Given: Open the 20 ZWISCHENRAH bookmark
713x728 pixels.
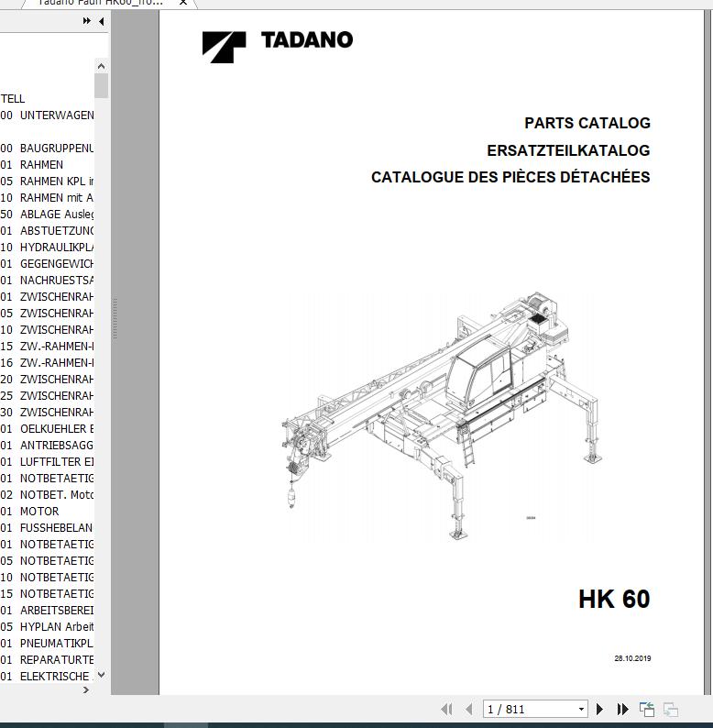Looking at the screenshot, I should [x=47, y=380].
